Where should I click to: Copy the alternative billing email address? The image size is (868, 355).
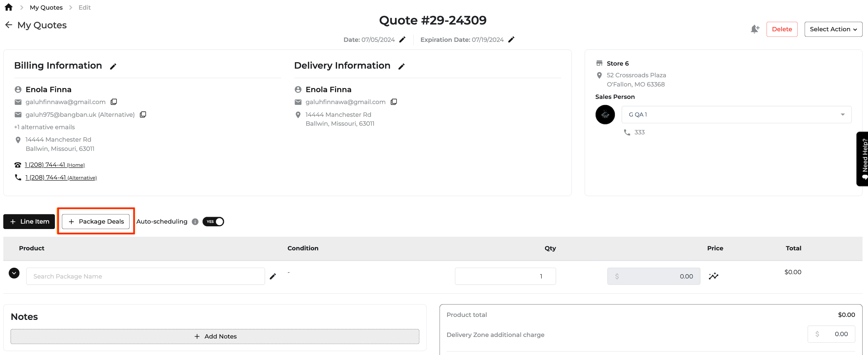point(143,115)
